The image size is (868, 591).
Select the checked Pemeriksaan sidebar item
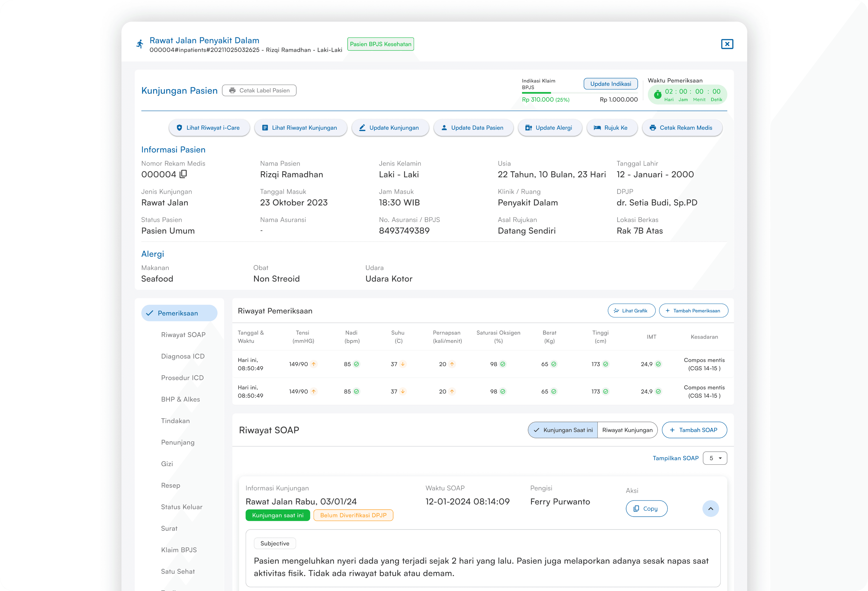click(179, 313)
